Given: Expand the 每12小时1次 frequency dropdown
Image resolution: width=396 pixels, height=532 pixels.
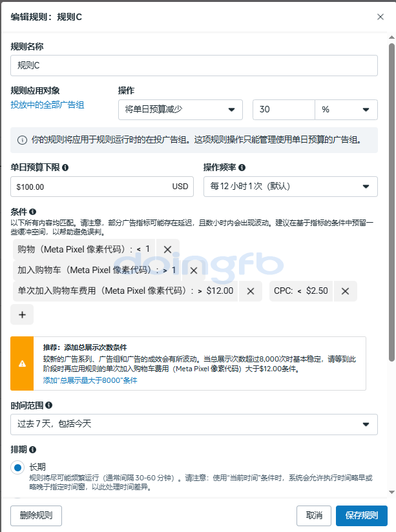Looking at the screenshot, I should 290,187.
